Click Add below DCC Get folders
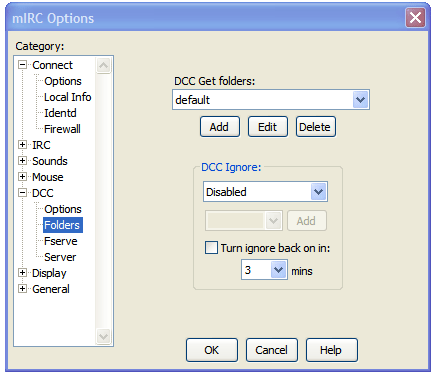The image size is (432, 372). coord(220,127)
